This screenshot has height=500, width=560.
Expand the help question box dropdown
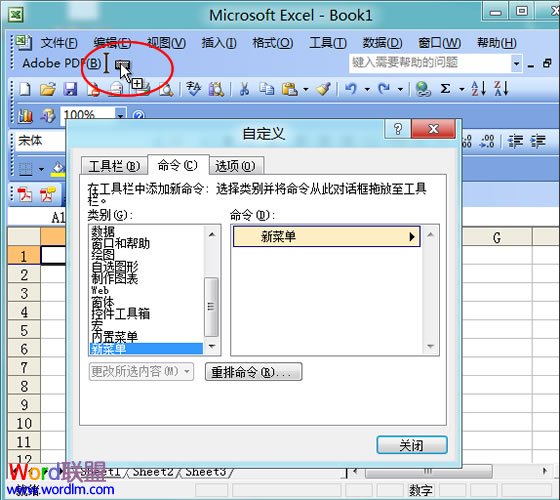516,64
